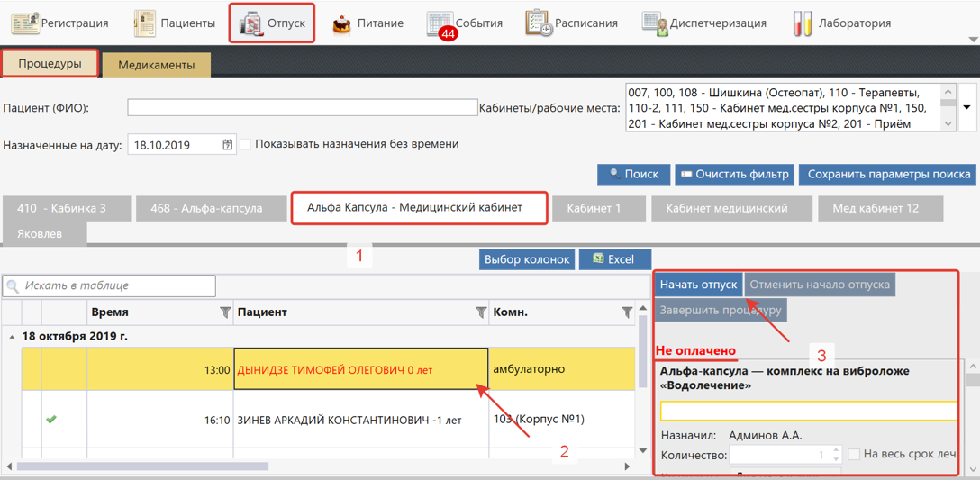Toggle На весь срок лечения checkbox
Screen dimensions: 980x480
[854, 455]
